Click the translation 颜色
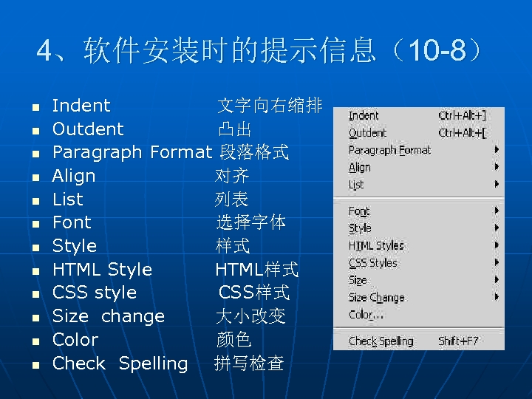This screenshot has width=532, height=399. coord(234,340)
